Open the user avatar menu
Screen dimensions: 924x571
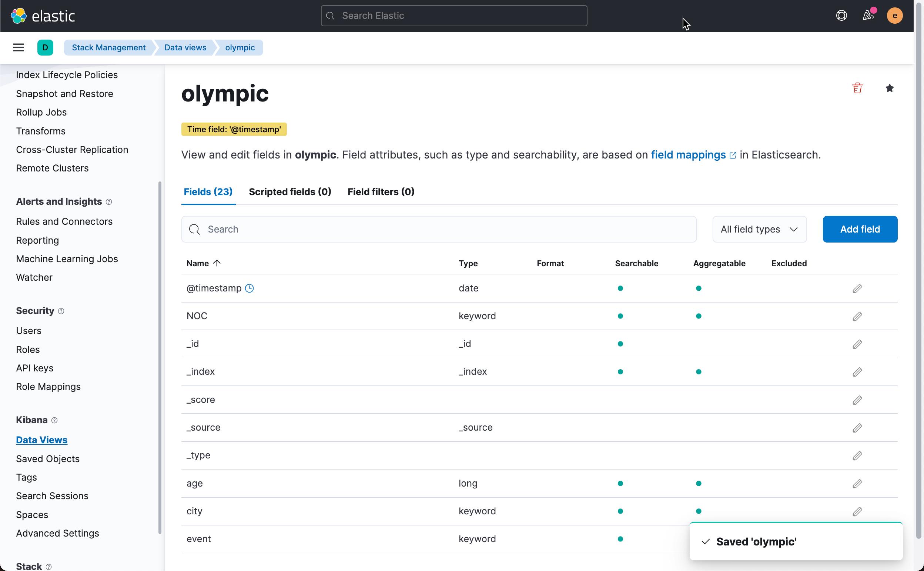[894, 16]
